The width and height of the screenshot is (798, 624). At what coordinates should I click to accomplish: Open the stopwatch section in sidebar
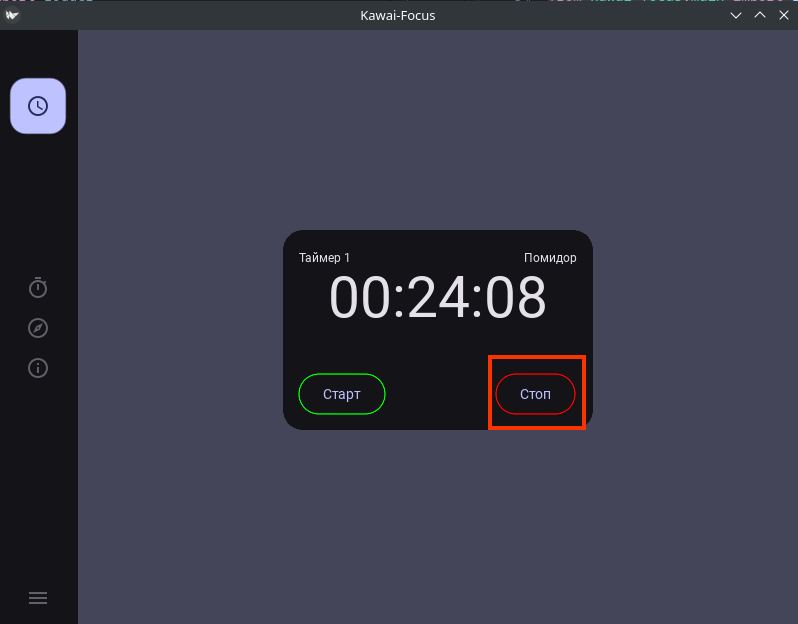38,288
